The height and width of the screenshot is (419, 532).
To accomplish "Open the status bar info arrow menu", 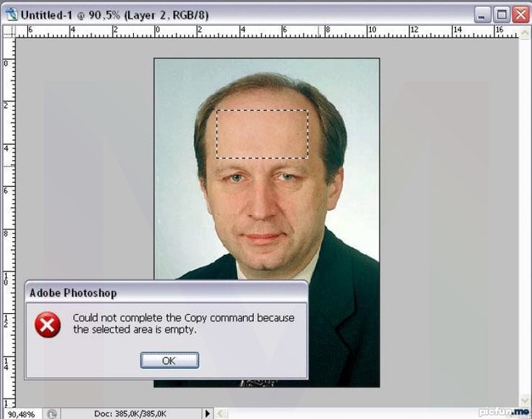I will (x=208, y=414).
